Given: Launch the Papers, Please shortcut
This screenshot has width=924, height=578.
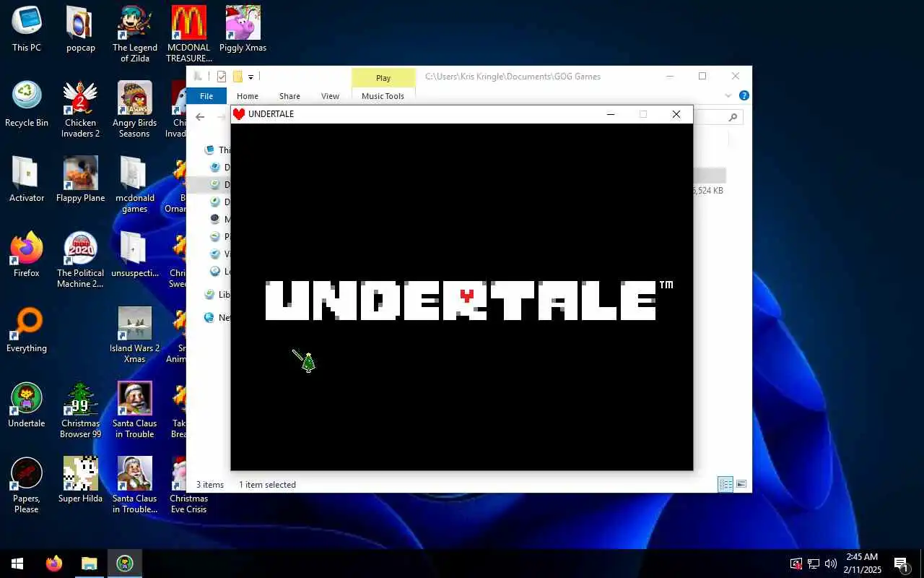Looking at the screenshot, I should click(x=27, y=486).
